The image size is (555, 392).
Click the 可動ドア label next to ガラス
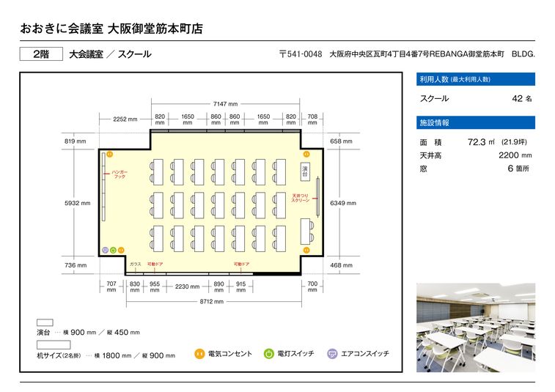point(155,264)
